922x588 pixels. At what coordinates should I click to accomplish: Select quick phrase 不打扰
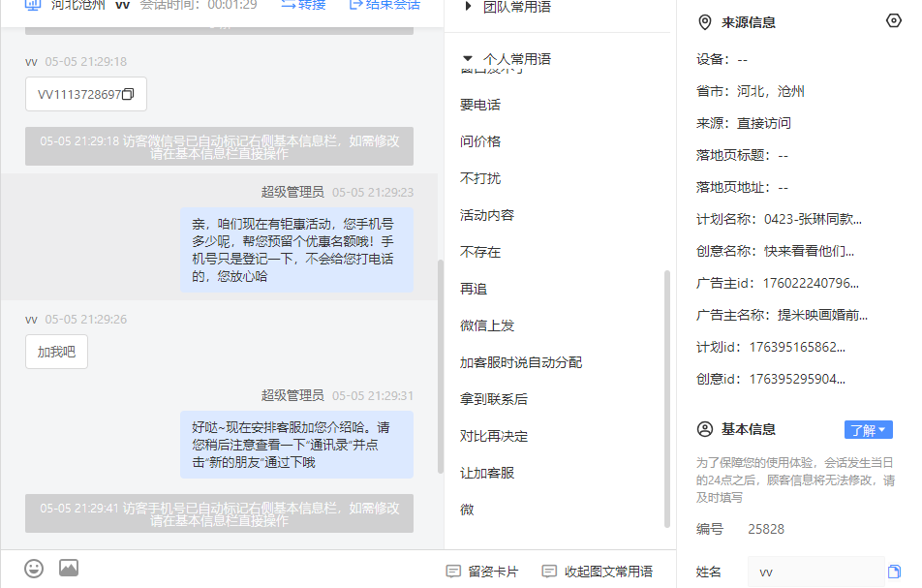tap(479, 178)
